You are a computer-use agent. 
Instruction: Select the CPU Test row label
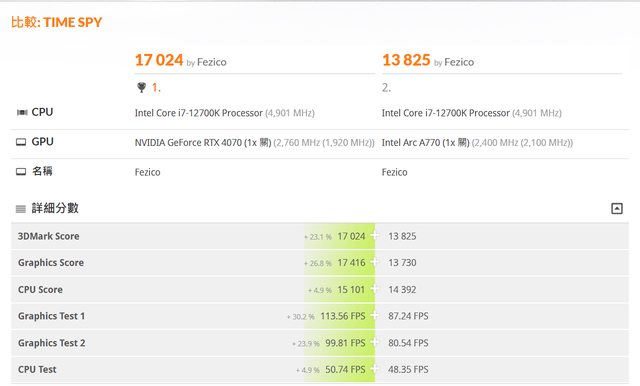[x=37, y=369]
